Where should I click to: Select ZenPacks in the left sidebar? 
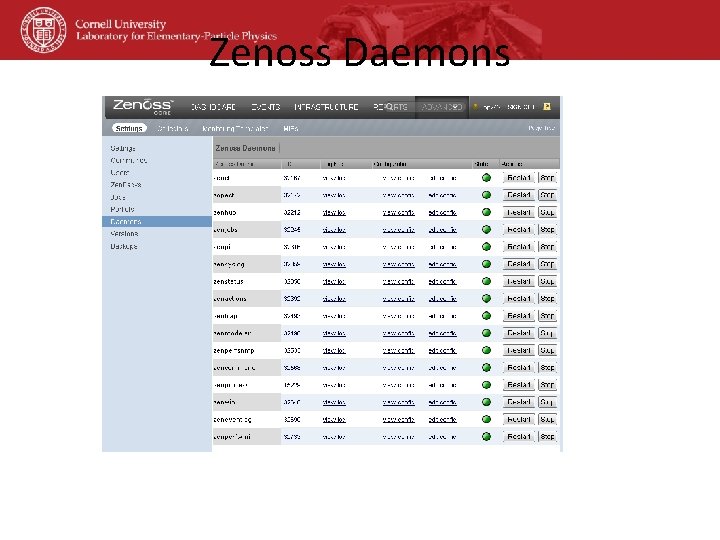coord(125,185)
